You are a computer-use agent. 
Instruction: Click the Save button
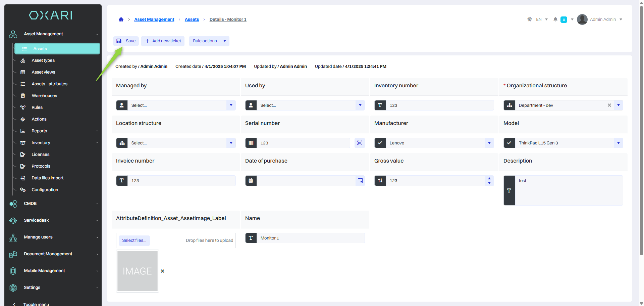point(126,41)
